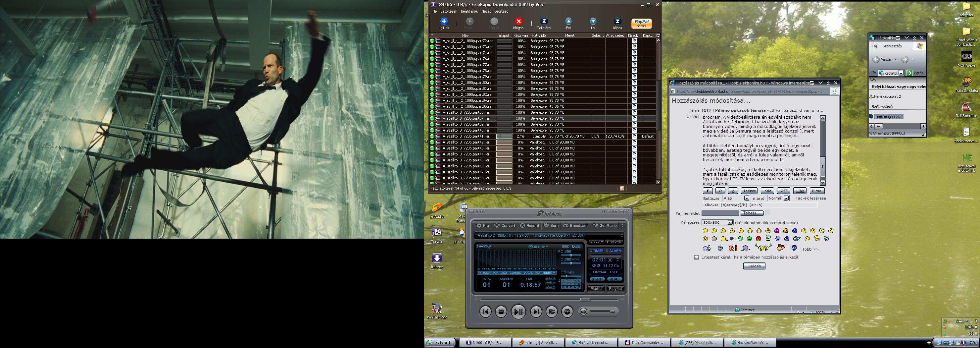Open the Rip tool in JetAudio

[x=482, y=225]
